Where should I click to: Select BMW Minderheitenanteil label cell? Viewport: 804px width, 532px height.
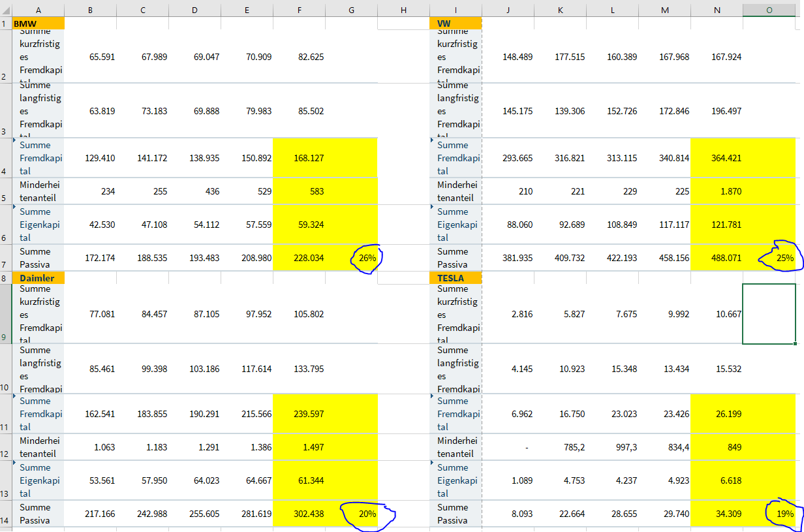pos(38,191)
